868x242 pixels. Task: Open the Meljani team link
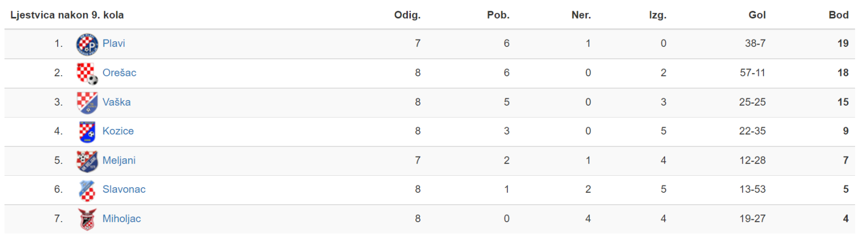[119, 161]
